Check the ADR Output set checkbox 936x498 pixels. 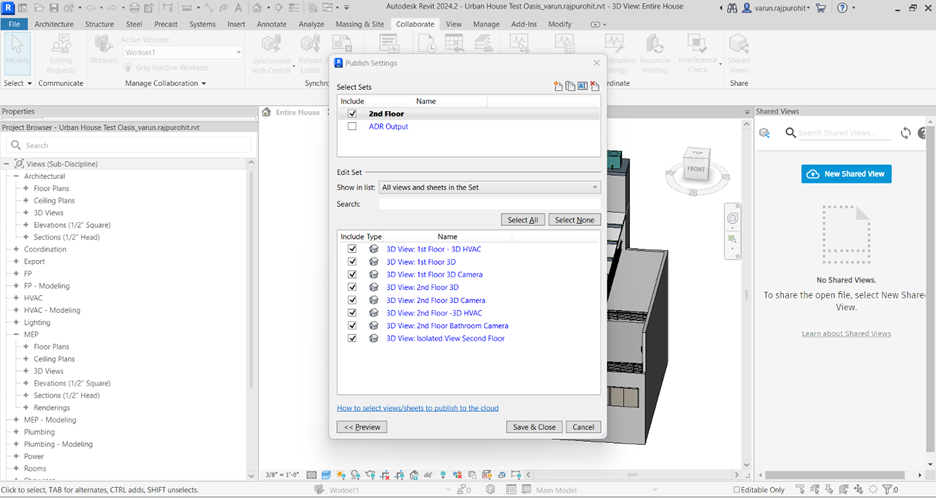click(352, 126)
